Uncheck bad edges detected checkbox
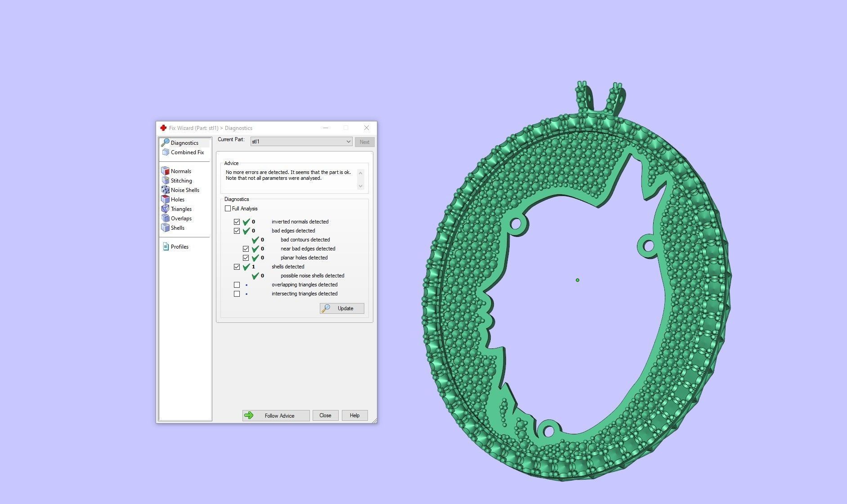 point(237,231)
